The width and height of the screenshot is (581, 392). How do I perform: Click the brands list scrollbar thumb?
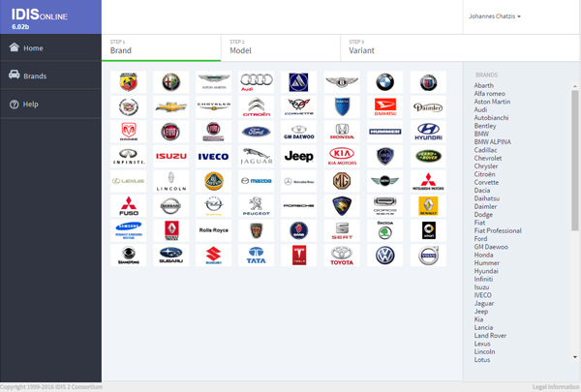(x=574, y=161)
